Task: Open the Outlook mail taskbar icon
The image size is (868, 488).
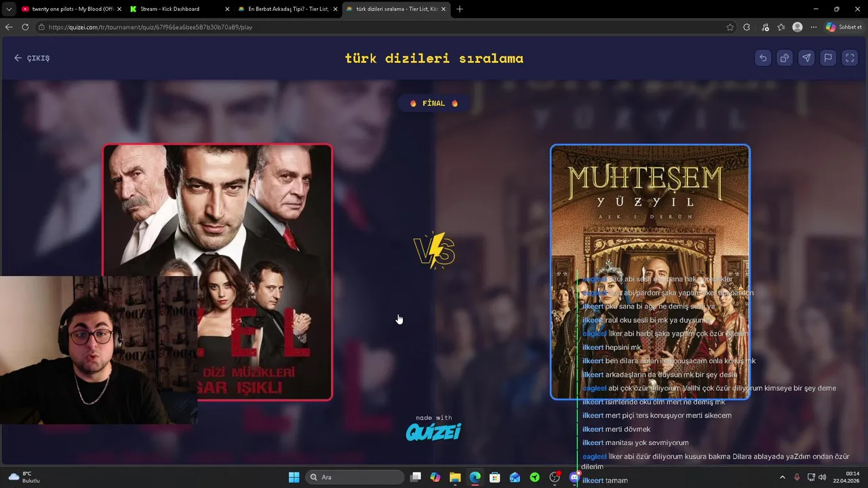Action: 515,477
